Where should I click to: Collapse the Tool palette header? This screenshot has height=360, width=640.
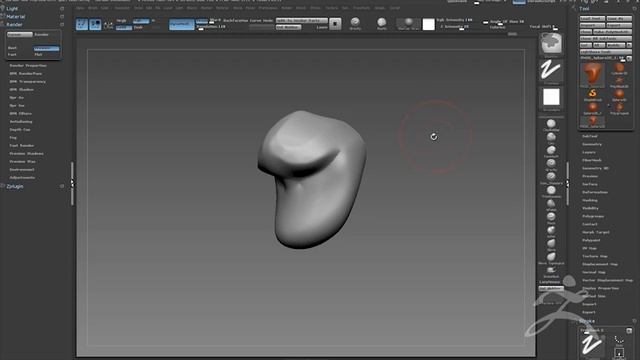point(584,9)
